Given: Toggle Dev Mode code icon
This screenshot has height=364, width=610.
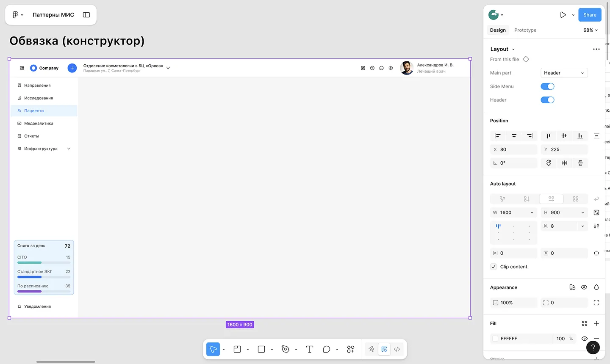Looking at the screenshot, I should 397,349.
